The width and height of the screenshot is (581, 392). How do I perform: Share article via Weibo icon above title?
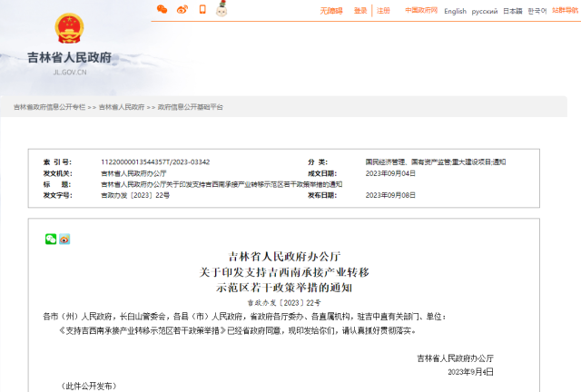[x=64, y=240]
